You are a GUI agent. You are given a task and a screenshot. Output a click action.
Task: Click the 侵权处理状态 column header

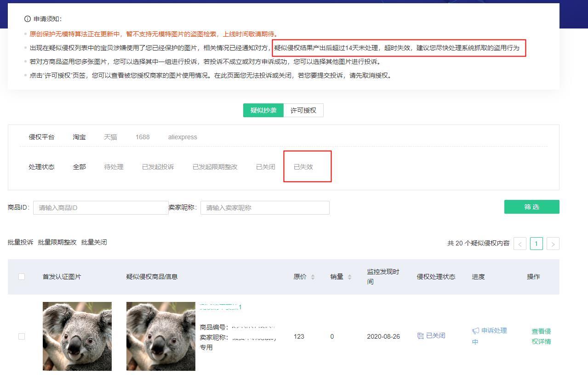click(x=436, y=277)
